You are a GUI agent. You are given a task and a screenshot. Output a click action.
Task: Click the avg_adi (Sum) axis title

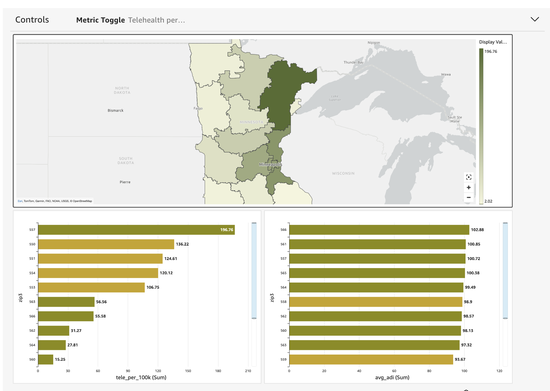(392, 378)
